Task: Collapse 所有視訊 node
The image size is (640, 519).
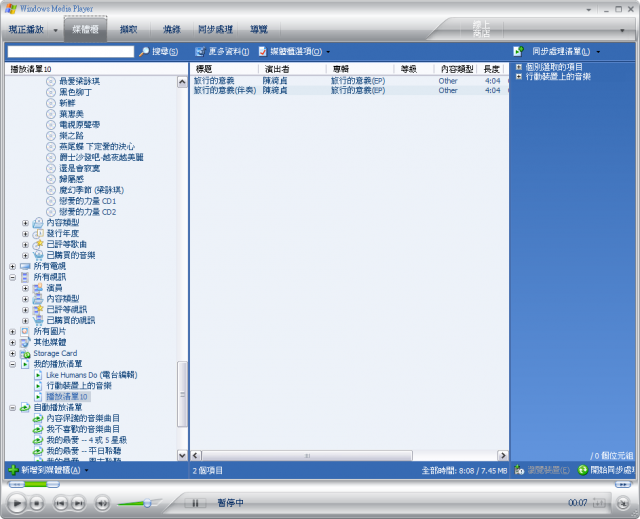Action: click(12, 277)
